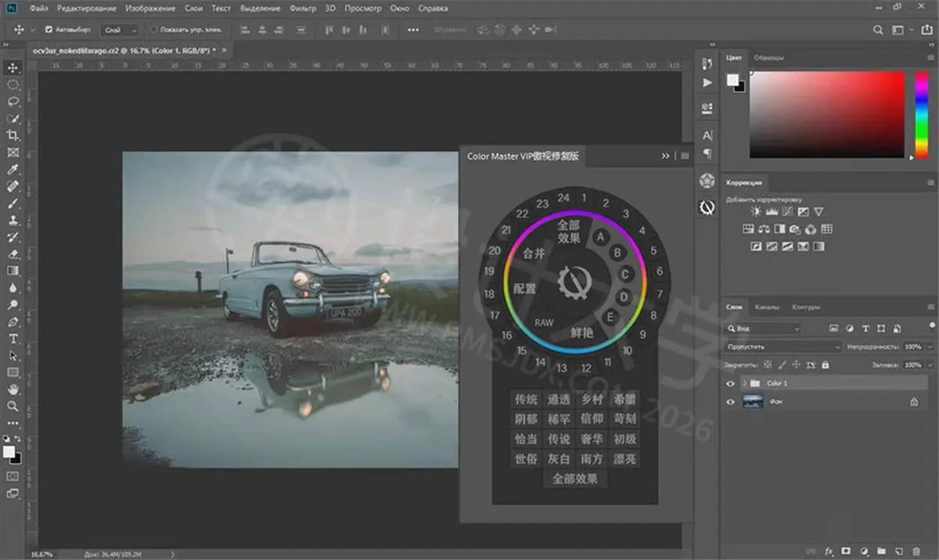Toggle lock transparent pixels
The image size is (939, 560).
[768, 364]
